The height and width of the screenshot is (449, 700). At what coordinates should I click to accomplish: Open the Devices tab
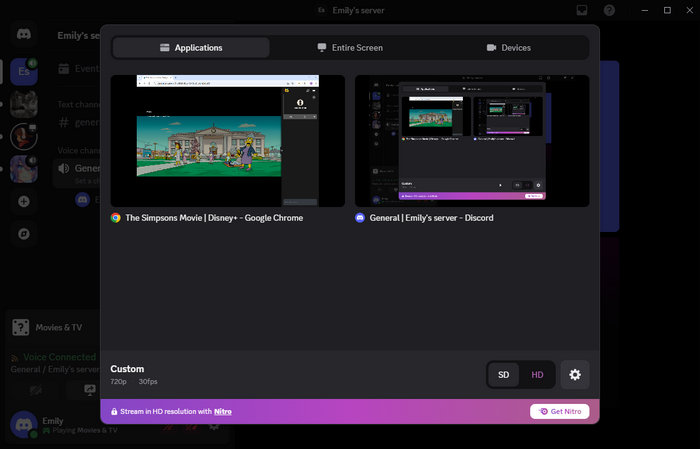click(508, 48)
